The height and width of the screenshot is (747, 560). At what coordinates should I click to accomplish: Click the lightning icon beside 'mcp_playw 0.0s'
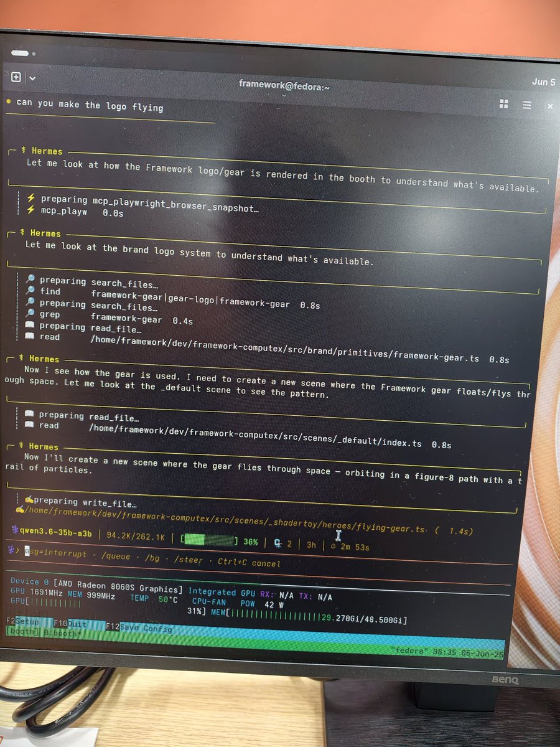(x=30, y=210)
